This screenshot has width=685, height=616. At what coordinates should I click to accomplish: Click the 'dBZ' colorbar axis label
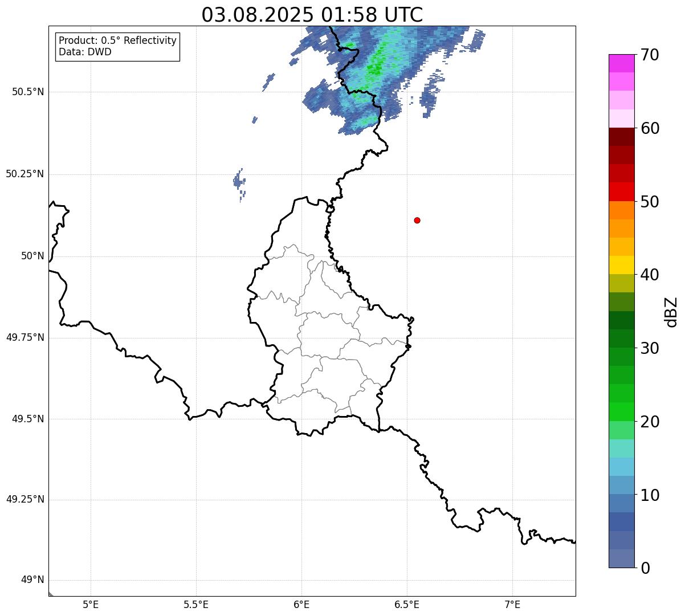point(671,312)
